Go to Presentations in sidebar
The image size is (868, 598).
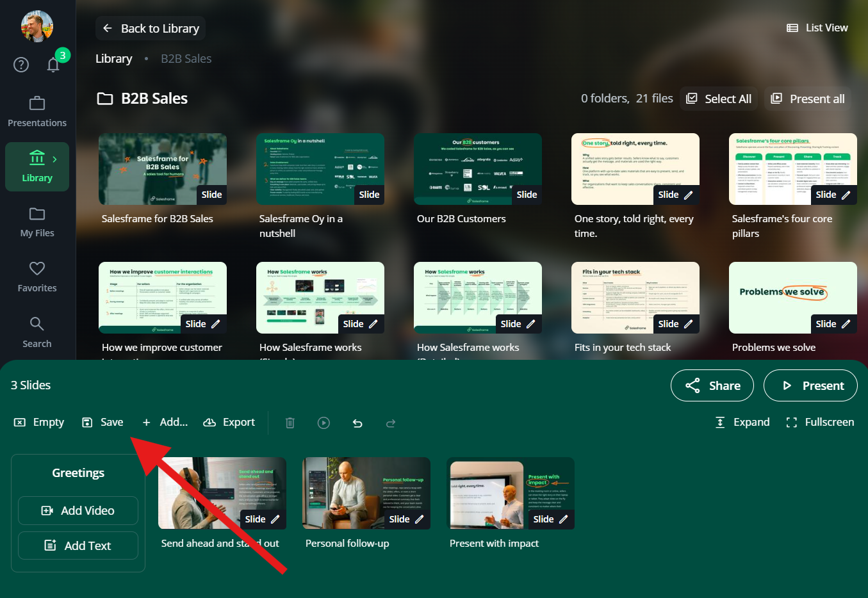click(x=37, y=112)
